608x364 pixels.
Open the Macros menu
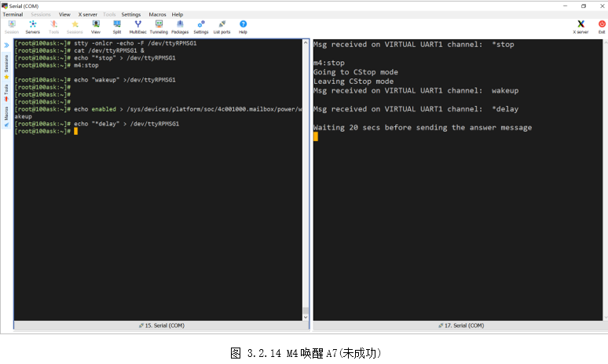click(x=157, y=14)
